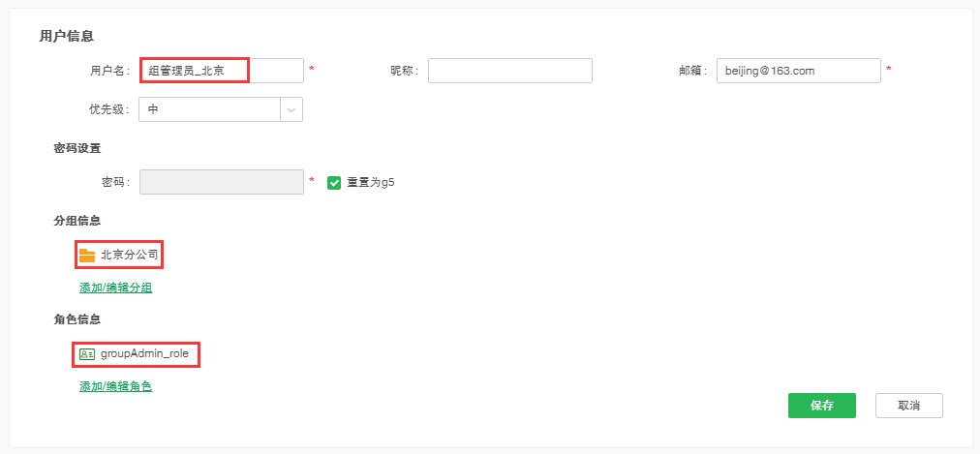
Task: Click the 角色信息 section heading
Action: (x=77, y=318)
